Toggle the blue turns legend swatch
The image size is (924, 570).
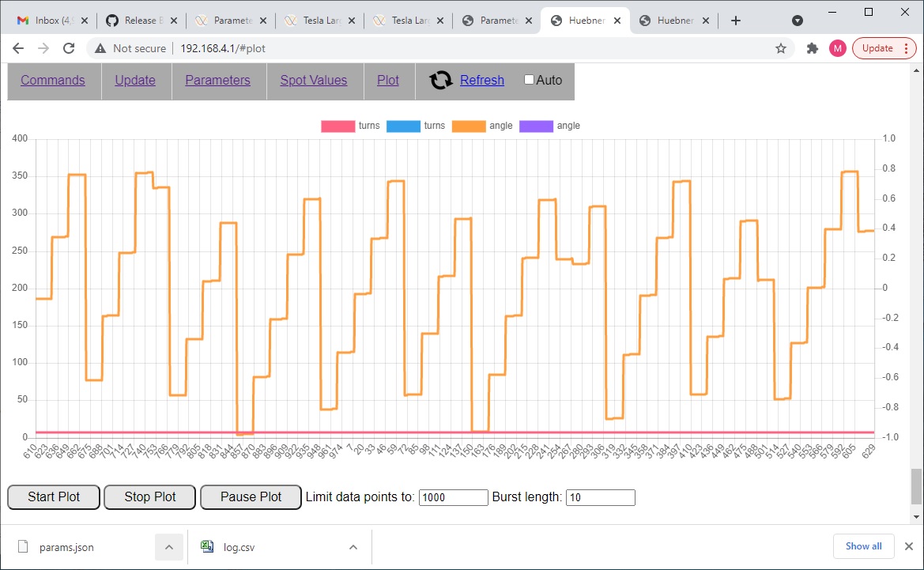(x=403, y=126)
